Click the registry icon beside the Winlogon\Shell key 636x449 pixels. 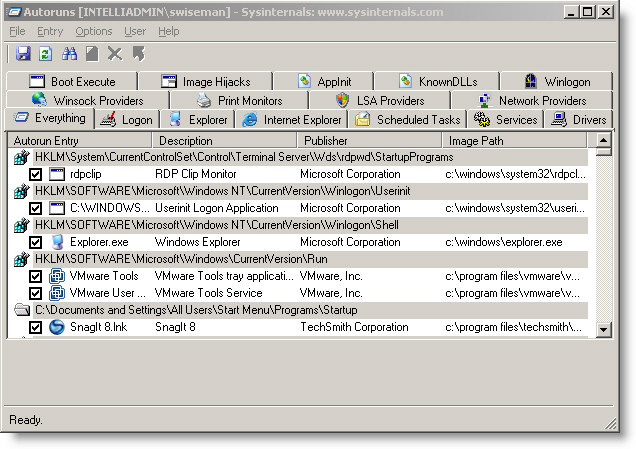pyautogui.click(x=22, y=226)
